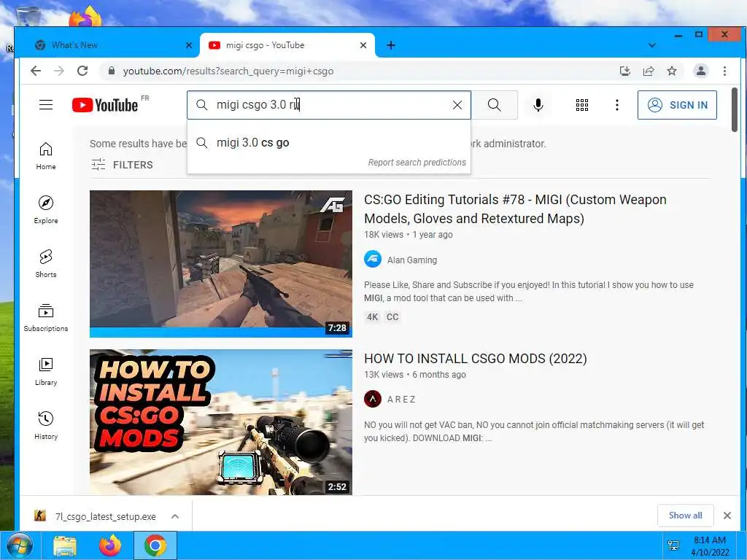Open Subscriptions in the sidebar

click(x=46, y=318)
